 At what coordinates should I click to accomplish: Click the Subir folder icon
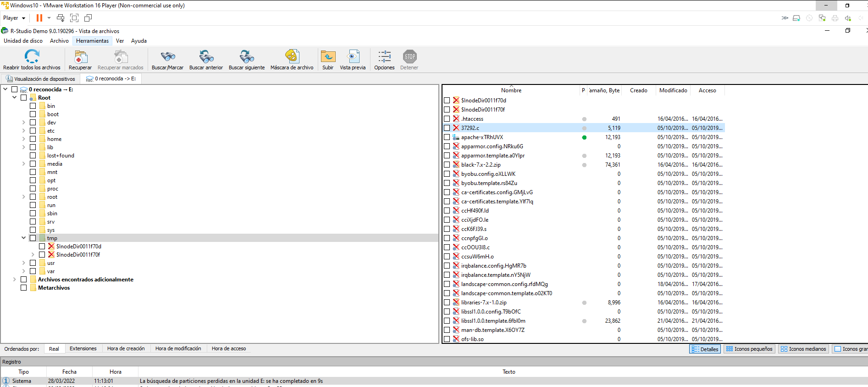click(328, 57)
